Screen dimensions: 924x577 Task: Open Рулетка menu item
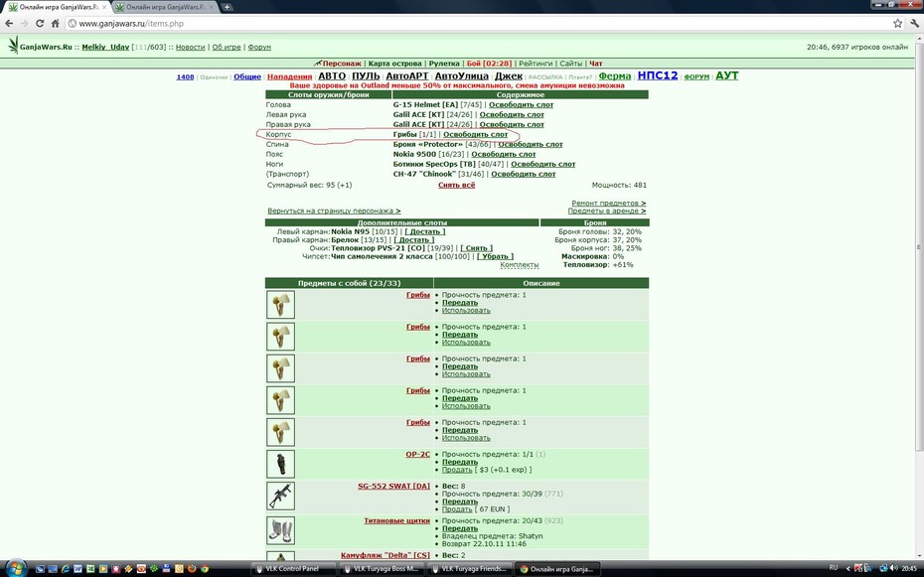click(x=444, y=63)
